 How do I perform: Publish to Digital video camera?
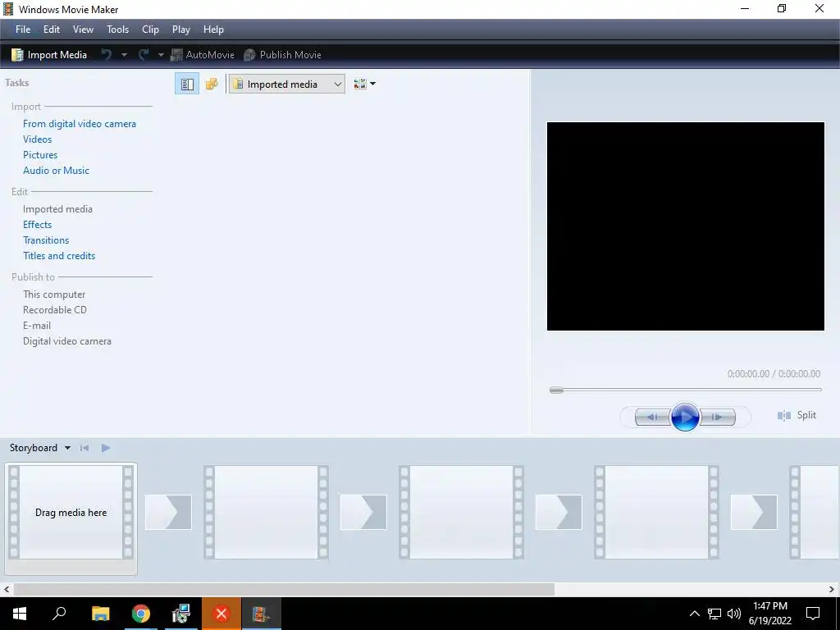[x=67, y=340]
